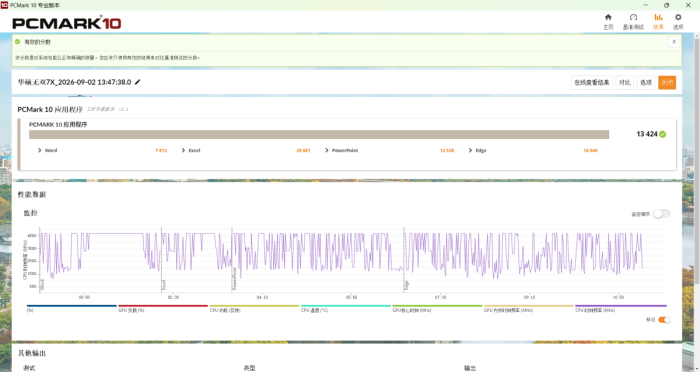
Task: Click the Edge score value
Action: point(590,150)
